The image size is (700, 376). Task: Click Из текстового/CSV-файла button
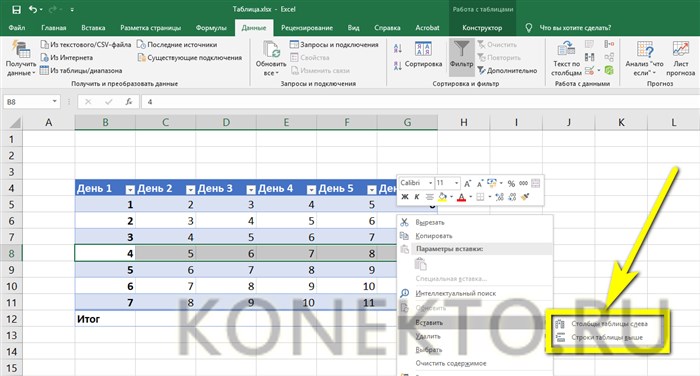pos(86,45)
